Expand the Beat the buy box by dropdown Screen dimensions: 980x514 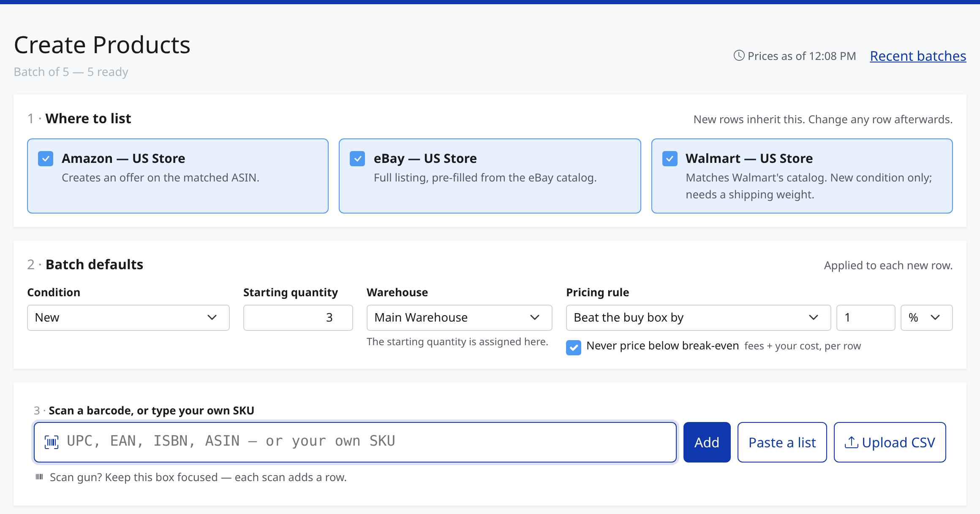[699, 318]
